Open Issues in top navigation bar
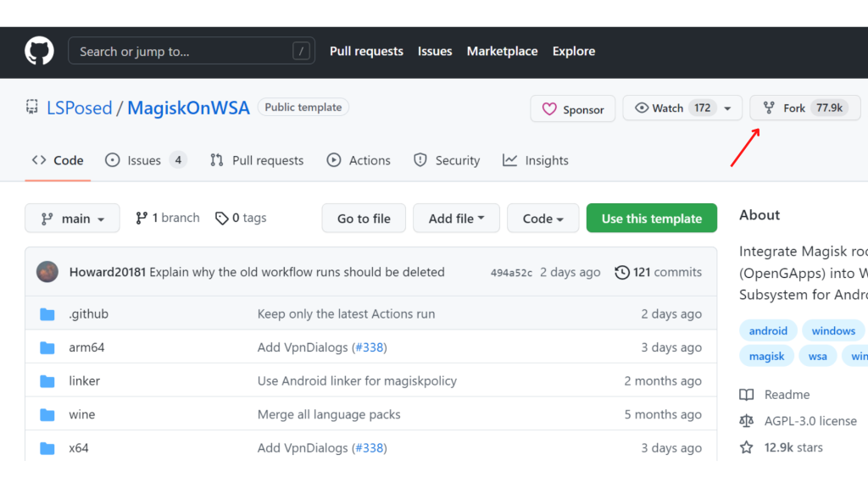868x488 pixels. 435,52
